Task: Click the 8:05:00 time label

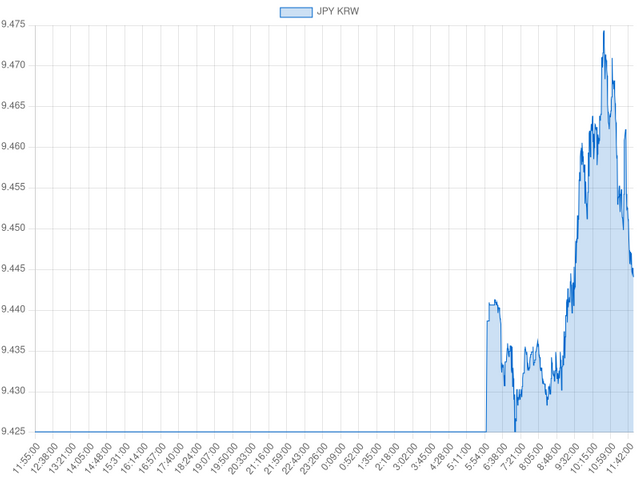Action: (x=531, y=458)
